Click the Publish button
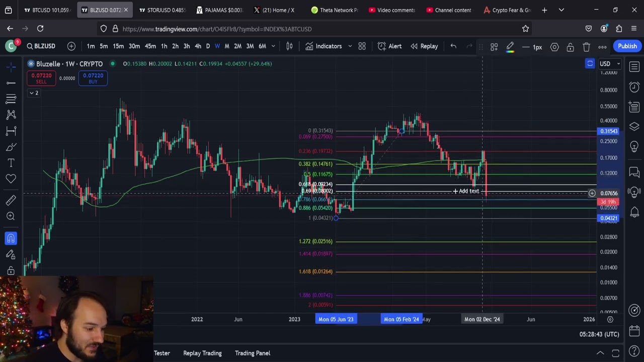This screenshot has height=362, width=644. 627,46
